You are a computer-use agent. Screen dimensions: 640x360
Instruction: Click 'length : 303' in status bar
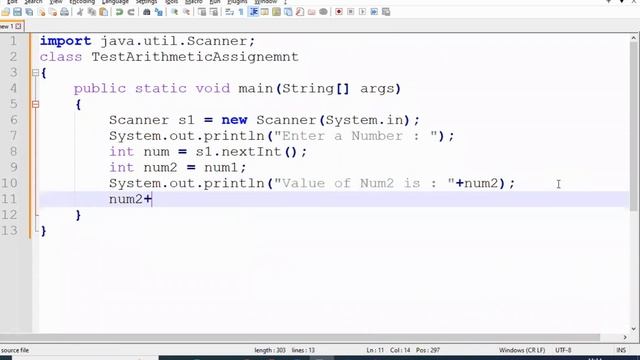270,350
